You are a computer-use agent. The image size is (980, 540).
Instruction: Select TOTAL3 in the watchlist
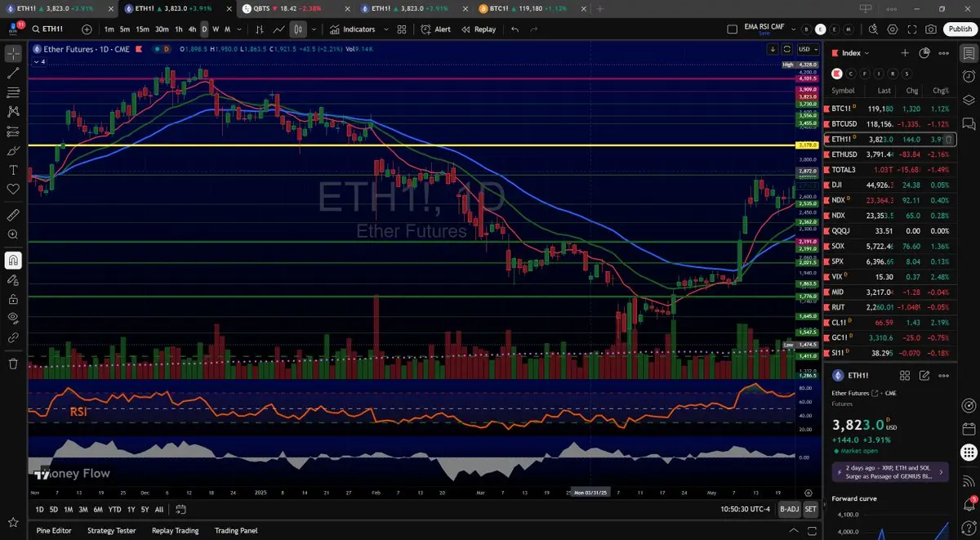tap(889, 169)
